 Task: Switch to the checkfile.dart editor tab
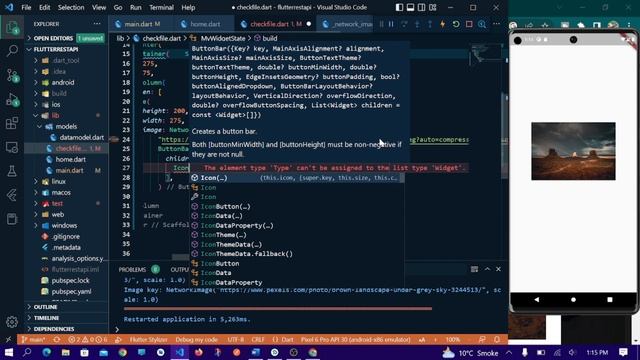click(276, 24)
